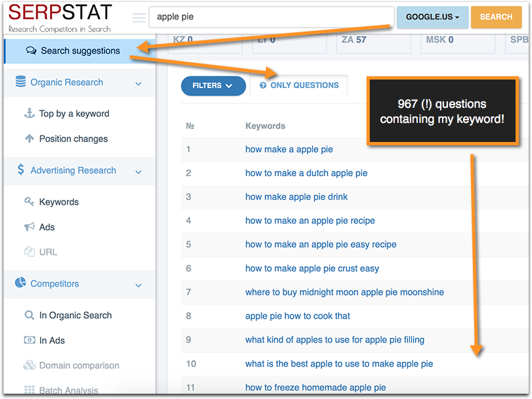Screen dimensions: 532x399
Task: Click the key icon next to Keywords
Action: point(29,202)
